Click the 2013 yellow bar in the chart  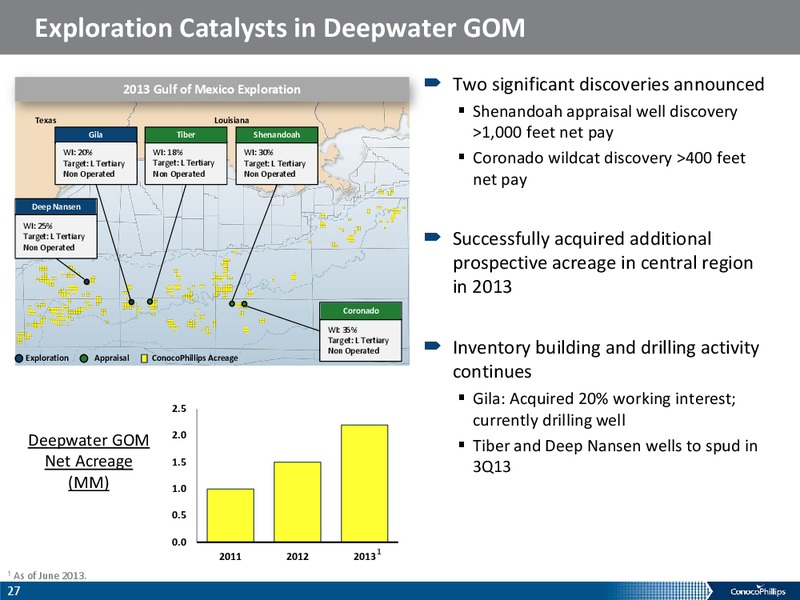pyautogui.click(x=365, y=483)
